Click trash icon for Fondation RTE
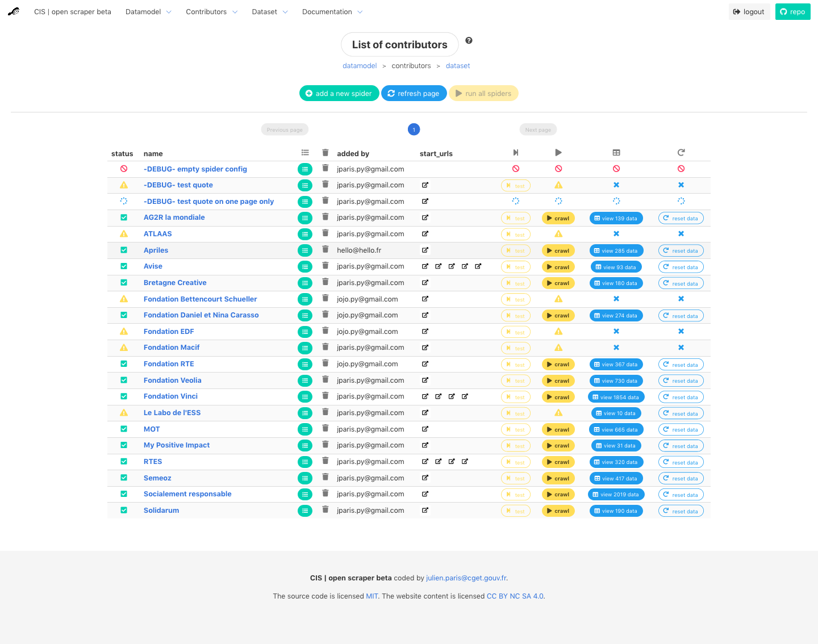818x644 pixels. (325, 363)
